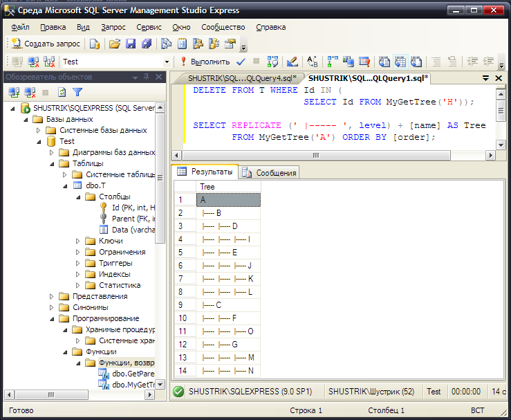Collapse the SHUSTRIK\SQLEXPRESS server node
Viewport: 511px width, 420px height.
point(12,109)
